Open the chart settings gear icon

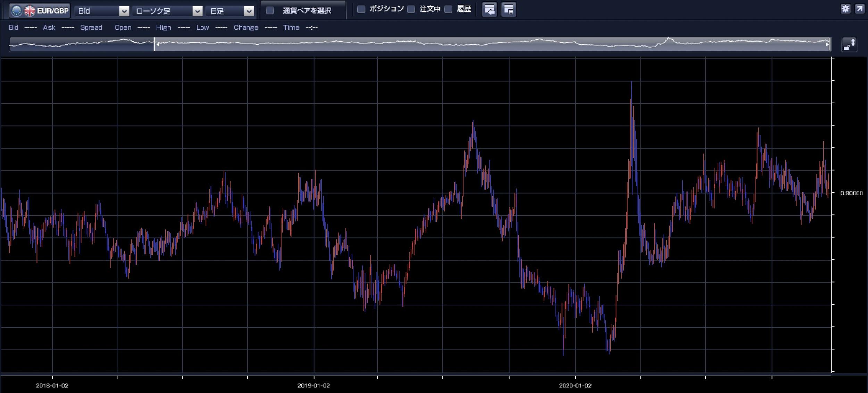click(x=845, y=9)
